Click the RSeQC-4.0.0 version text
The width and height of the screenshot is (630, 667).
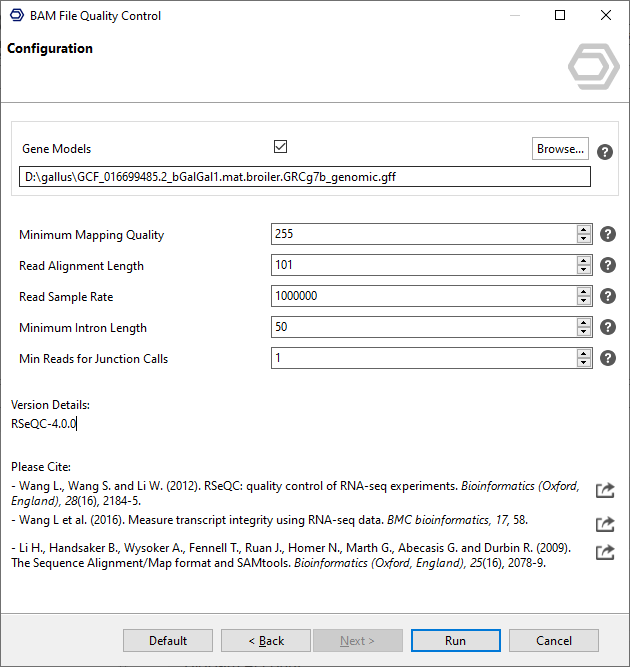(43, 424)
